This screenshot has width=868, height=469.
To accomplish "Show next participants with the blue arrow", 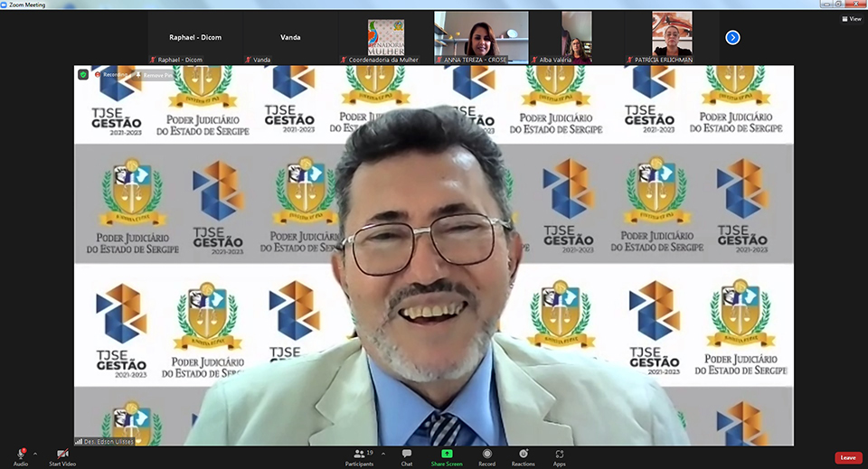I will pos(732,37).
